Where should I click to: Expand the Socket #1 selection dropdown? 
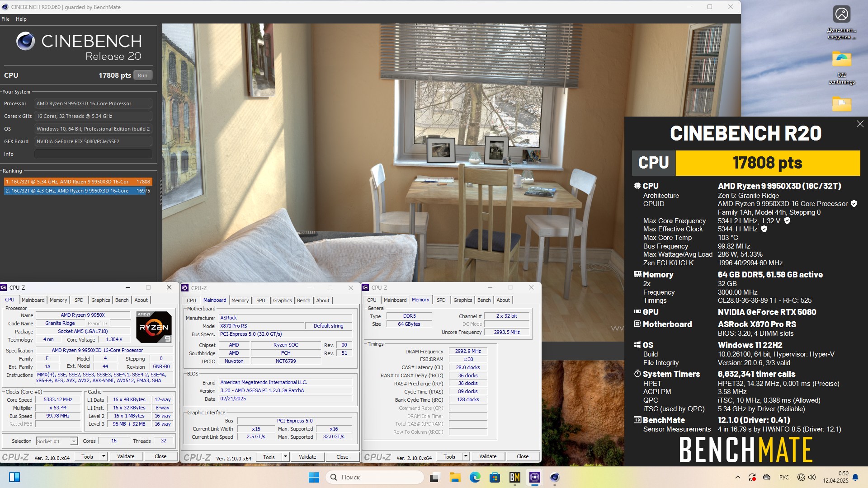[x=74, y=441]
